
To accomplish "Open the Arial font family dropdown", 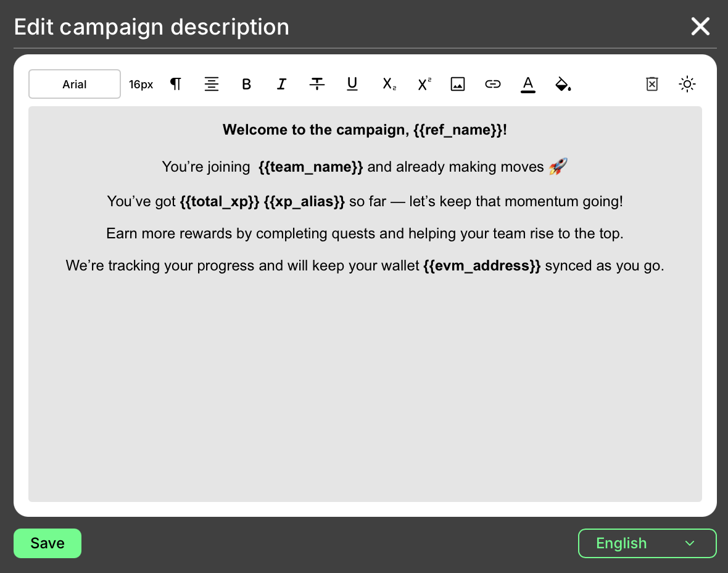I will point(75,85).
